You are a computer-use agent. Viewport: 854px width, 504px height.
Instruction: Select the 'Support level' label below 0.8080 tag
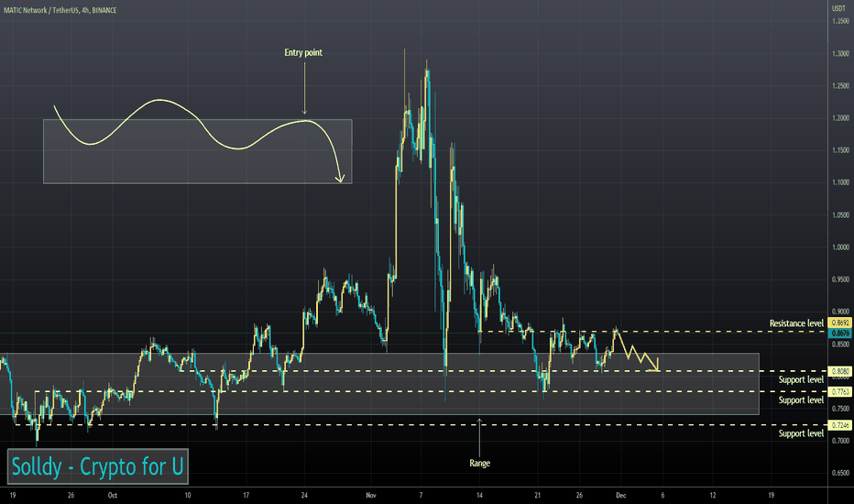[801, 379]
